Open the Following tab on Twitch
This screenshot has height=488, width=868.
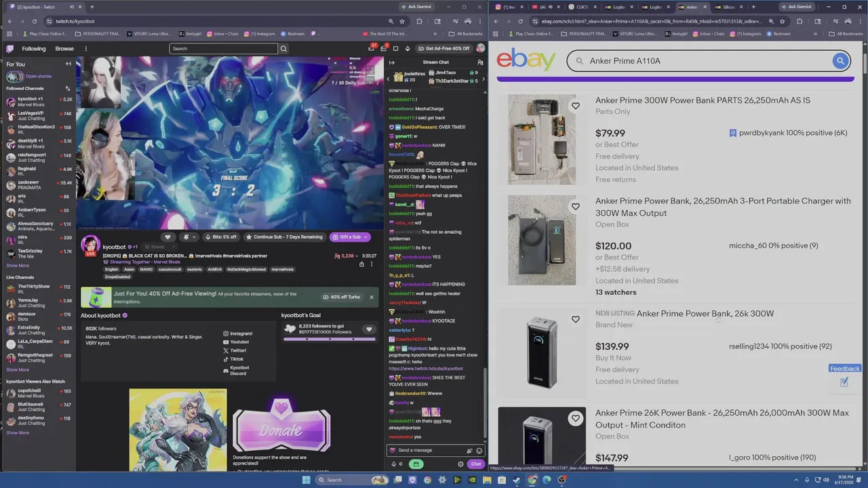(34, 49)
